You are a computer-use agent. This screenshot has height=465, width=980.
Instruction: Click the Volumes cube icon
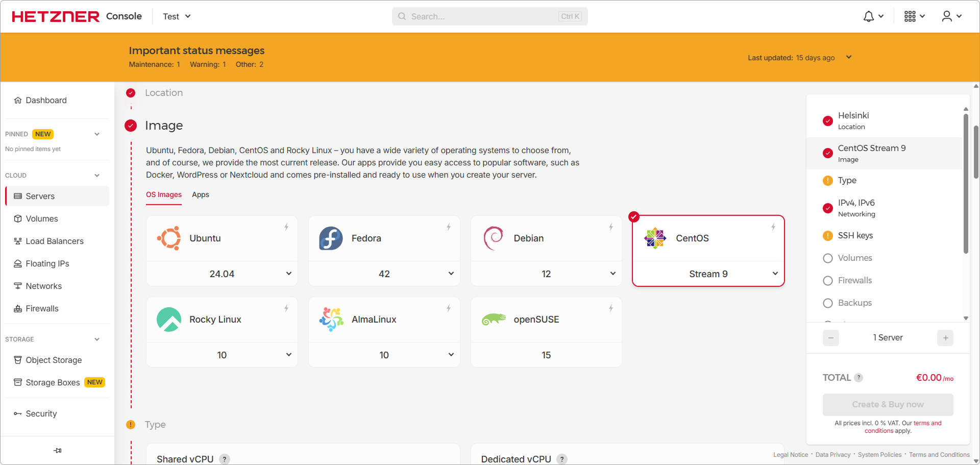pos(18,218)
